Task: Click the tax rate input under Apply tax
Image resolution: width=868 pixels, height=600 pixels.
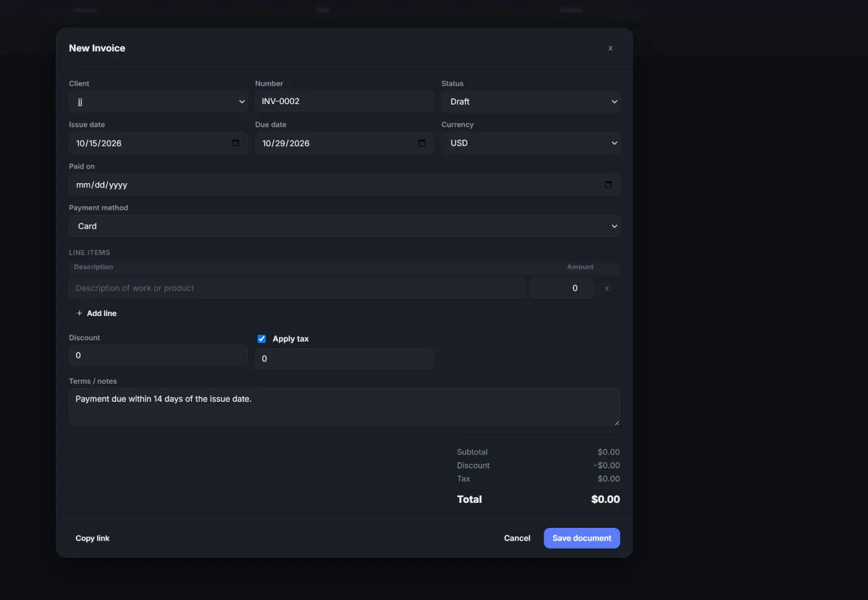Action: coord(344,359)
